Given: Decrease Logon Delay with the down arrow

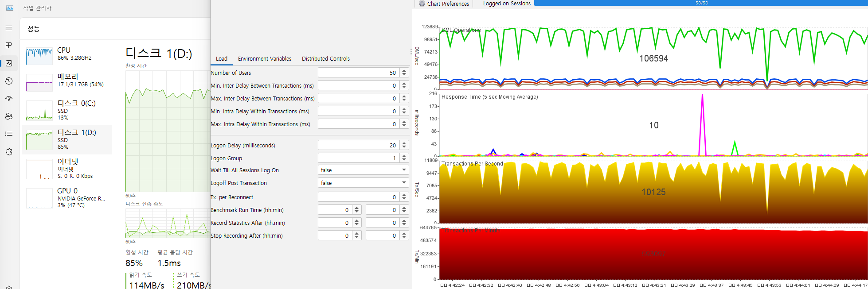Looking at the screenshot, I should [x=404, y=147].
